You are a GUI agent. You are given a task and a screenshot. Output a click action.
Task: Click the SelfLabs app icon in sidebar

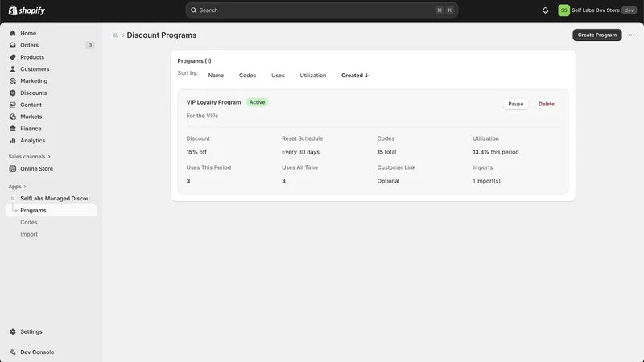click(x=13, y=198)
